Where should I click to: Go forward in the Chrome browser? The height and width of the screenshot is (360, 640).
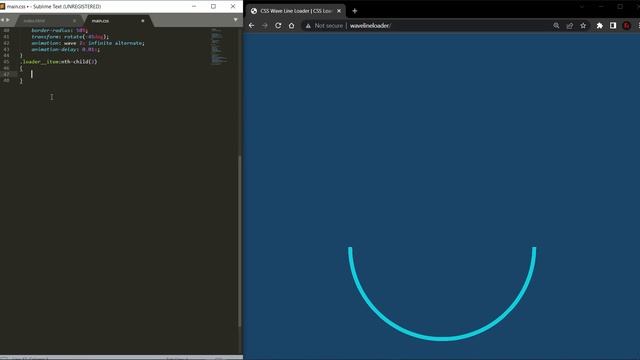[264, 25]
